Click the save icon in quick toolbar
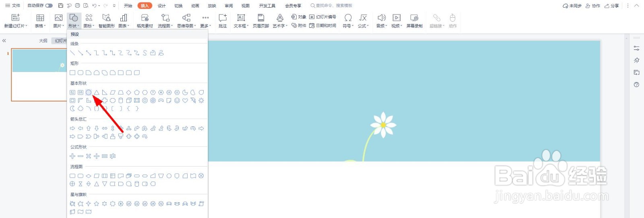 pos(61,6)
